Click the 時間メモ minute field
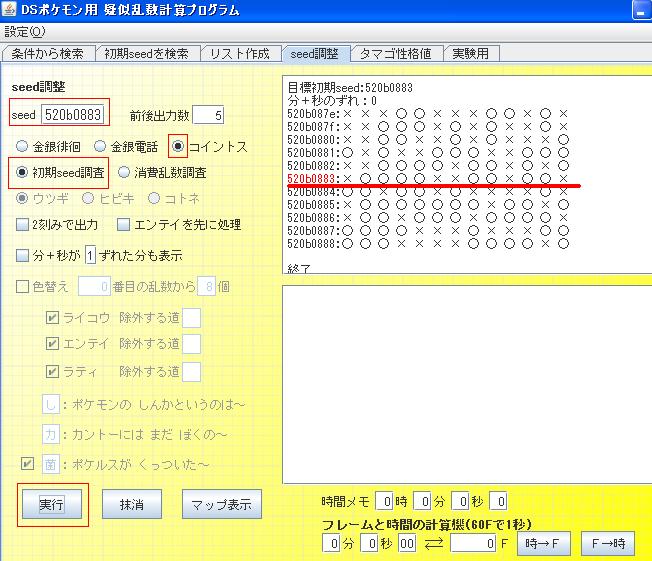The width and height of the screenshot is (652, 561). (422, 501)
